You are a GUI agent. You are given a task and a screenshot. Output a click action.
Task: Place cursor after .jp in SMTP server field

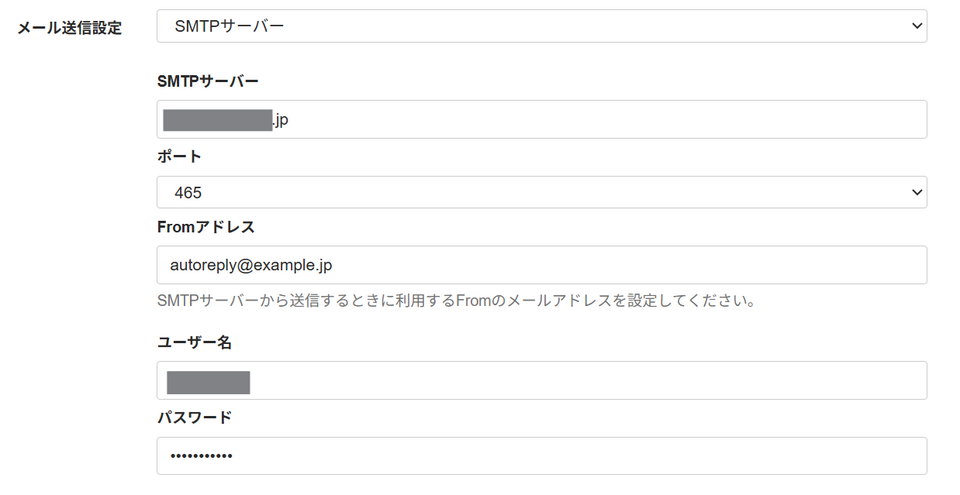[x=289, y=119]
